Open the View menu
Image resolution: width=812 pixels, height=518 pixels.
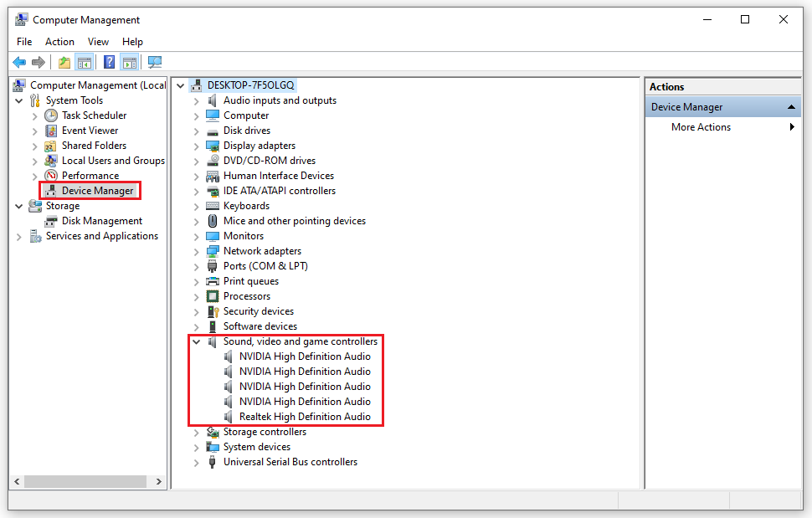point(98,41)
